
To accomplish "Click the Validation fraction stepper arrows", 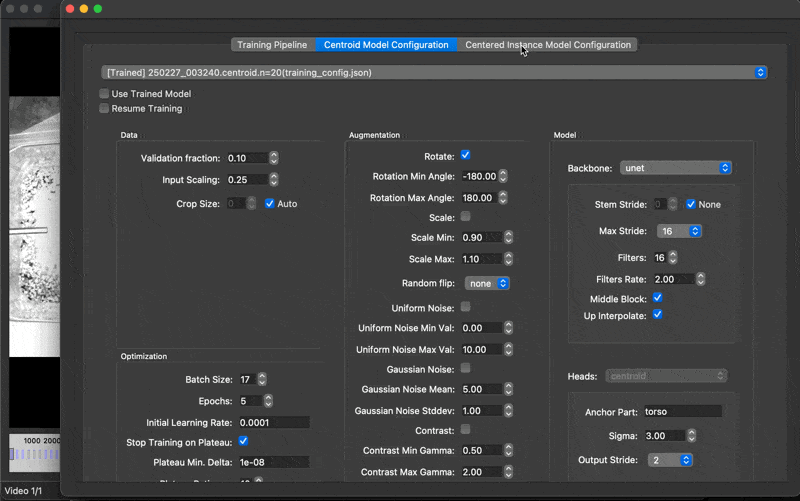I will click(x=274, y=158).
